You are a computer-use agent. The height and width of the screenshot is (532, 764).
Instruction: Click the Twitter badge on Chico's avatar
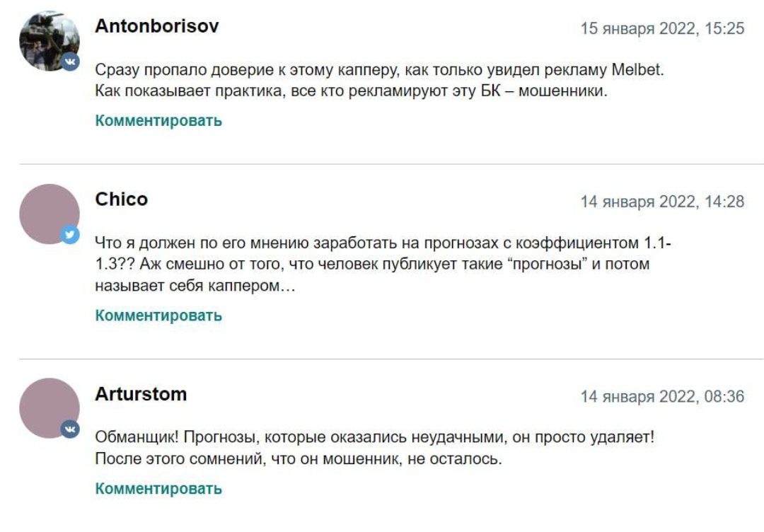(x=70, y=234)
